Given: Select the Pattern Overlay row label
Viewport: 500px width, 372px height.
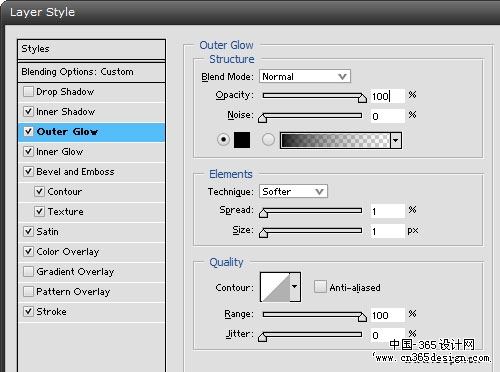Looking at the screenshot, I should pyautogui.click(x=73, y=292).
